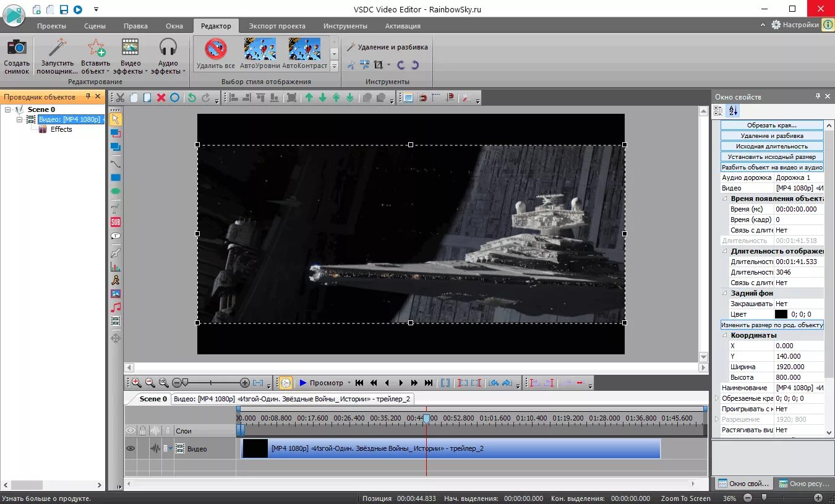
Task: Click the status bar zoom slider handle
Action: [x=764, y=497]
